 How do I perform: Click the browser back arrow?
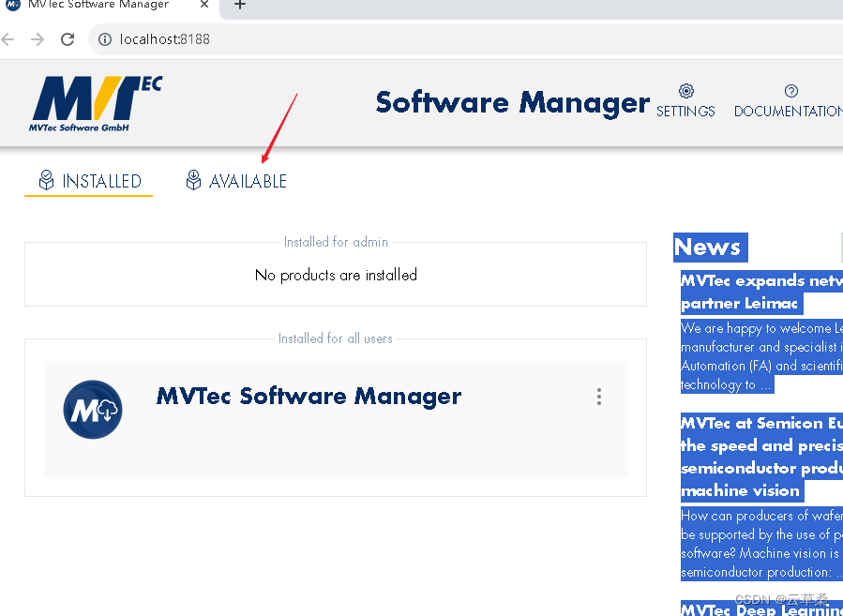pos(8,39)
